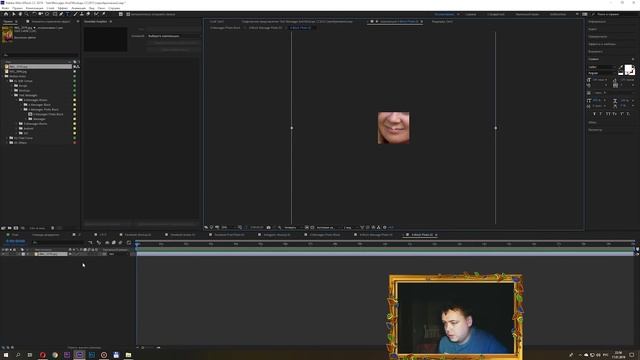Viewport: 640px width, 360px height.
Task: Click the face photo thumbnail in composition viewer
Action: tap(393, 128)
